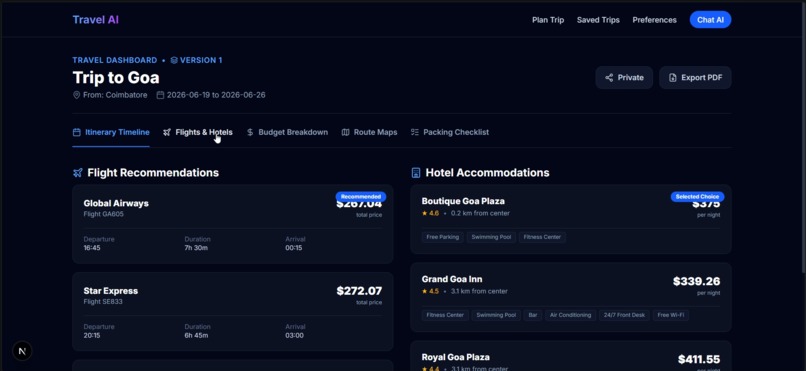Click Flight SE833 label
Viewport: 806px width, 371px height.
[x=103, y=302]
